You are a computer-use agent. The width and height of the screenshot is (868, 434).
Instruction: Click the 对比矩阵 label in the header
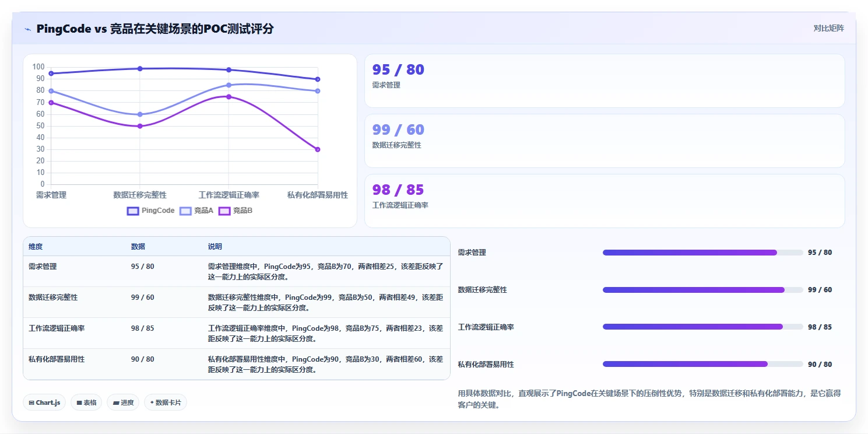828,28
